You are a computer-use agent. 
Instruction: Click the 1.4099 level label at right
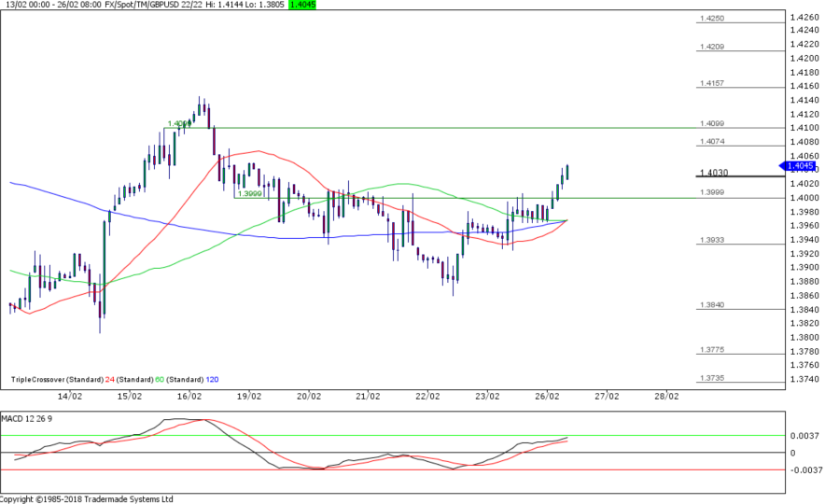coord(712,123)
